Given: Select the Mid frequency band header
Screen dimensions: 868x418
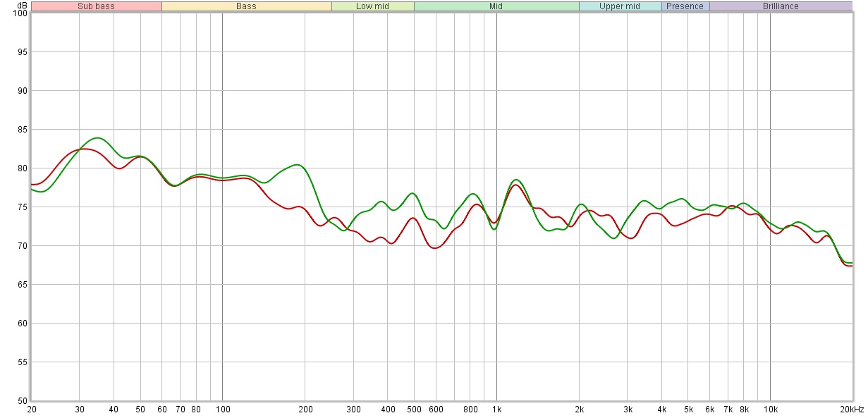Looking at the screenshot, I should 496,6.
